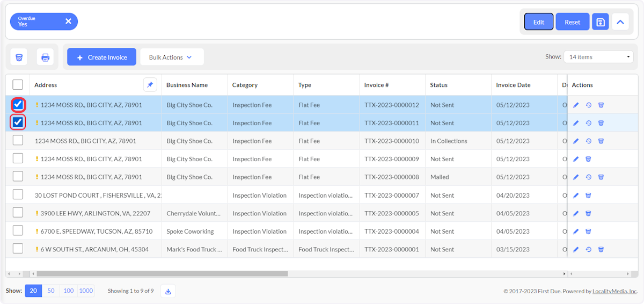The width and height of the screenshot is (644, 304).
Task: Click the Reset filters button
Action: (573, 22)
